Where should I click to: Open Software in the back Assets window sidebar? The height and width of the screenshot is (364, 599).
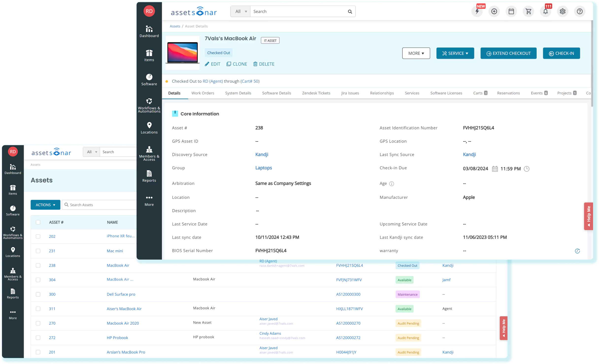(x=13, y=211)
